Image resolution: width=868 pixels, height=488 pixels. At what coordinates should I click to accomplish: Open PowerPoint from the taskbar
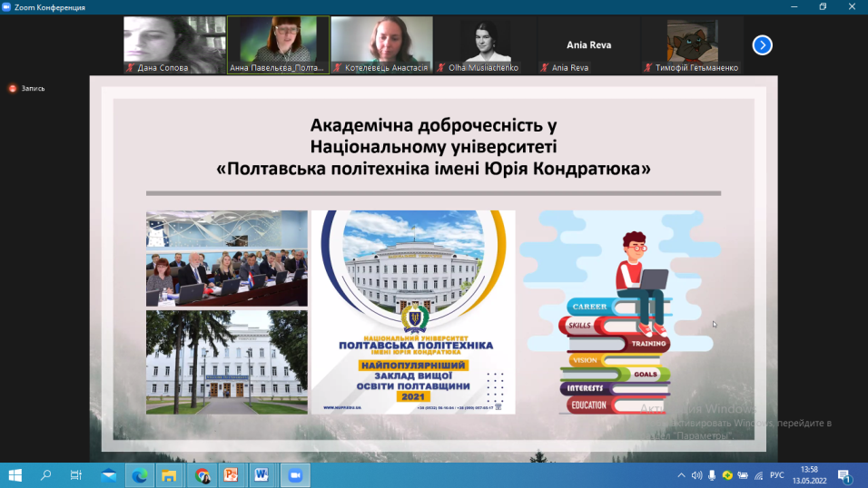coord(231,474)
